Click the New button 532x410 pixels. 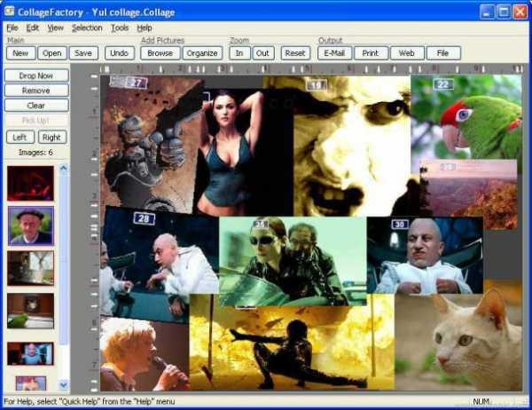20,53
